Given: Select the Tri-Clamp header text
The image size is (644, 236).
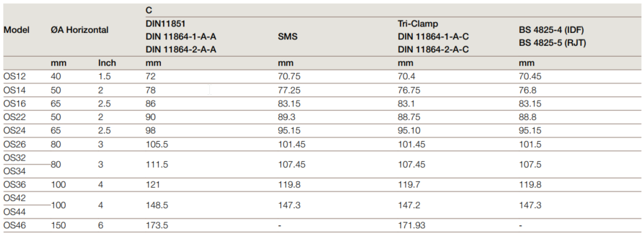Looking at the screenshot, I should click(418, 24).
